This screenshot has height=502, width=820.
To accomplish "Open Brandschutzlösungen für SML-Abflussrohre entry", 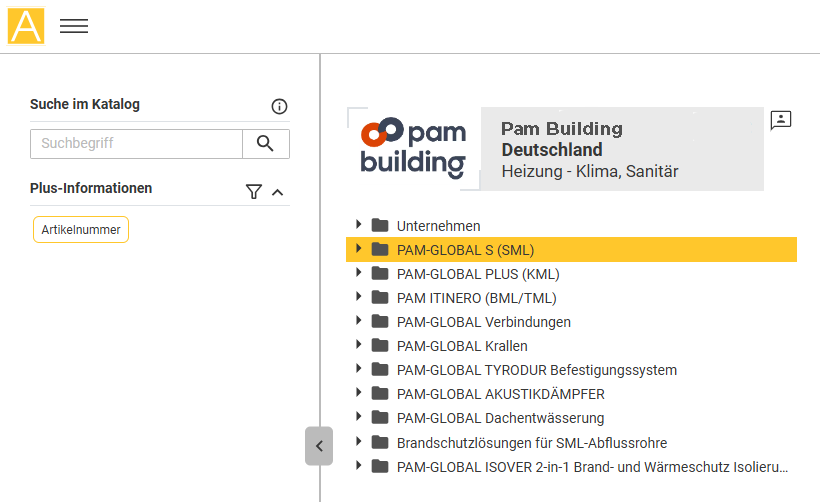I will click(532, 443).
